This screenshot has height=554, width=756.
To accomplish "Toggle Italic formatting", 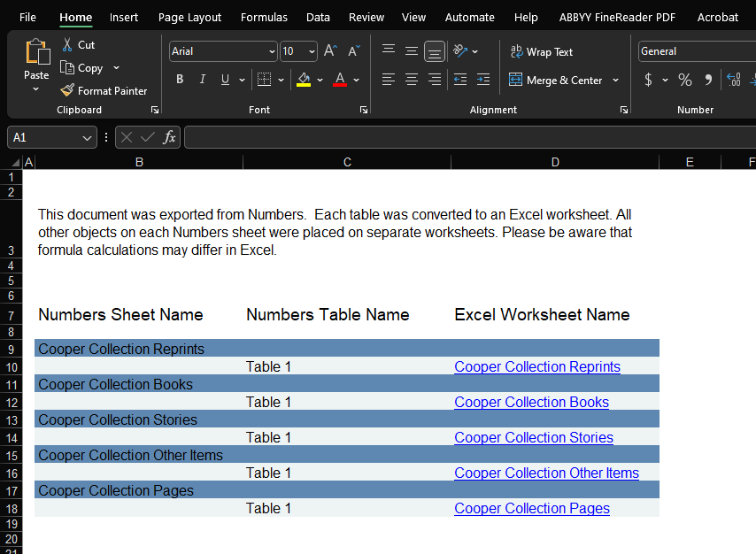I will 203,80.
